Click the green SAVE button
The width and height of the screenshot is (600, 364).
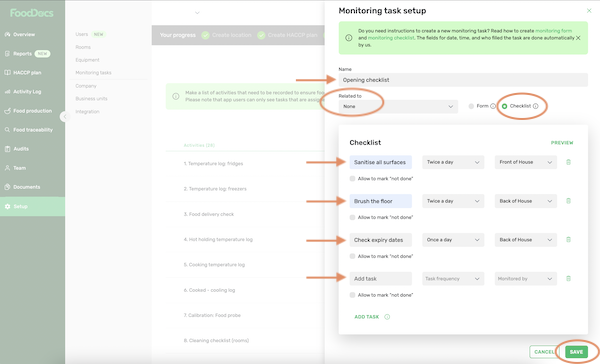click(x=576, y=352)
